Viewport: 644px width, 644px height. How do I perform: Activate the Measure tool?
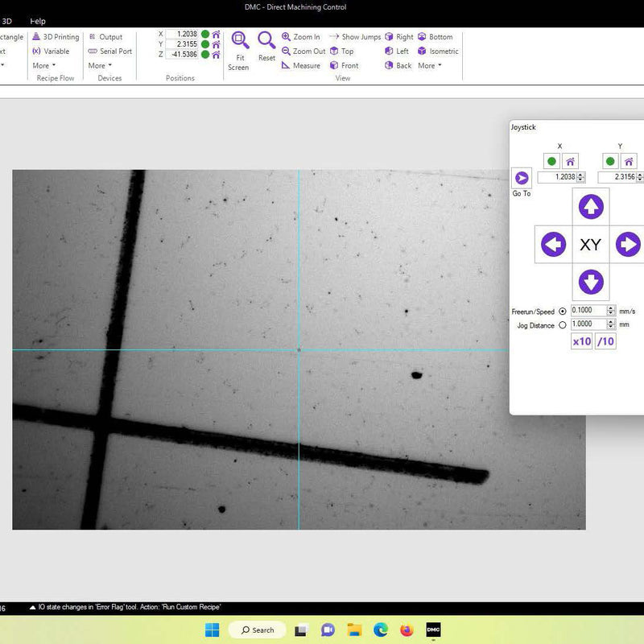point(300,65)
